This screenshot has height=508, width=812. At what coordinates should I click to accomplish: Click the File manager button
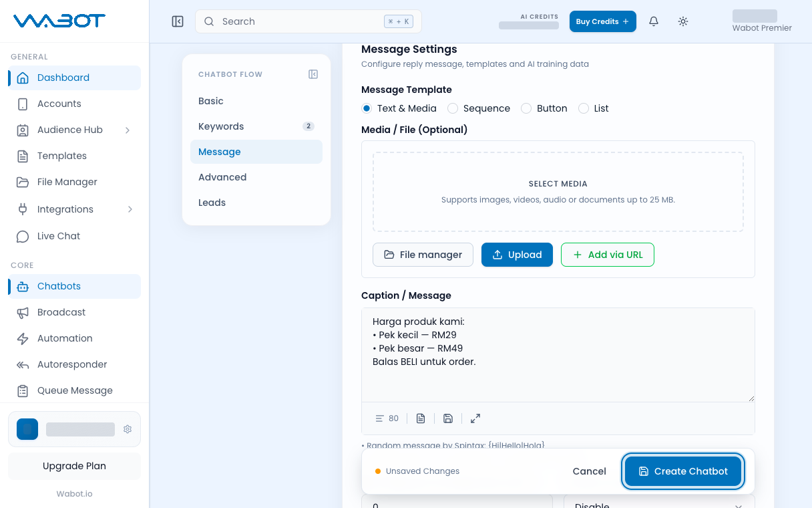pyautogui.click(x=423, y=255)
